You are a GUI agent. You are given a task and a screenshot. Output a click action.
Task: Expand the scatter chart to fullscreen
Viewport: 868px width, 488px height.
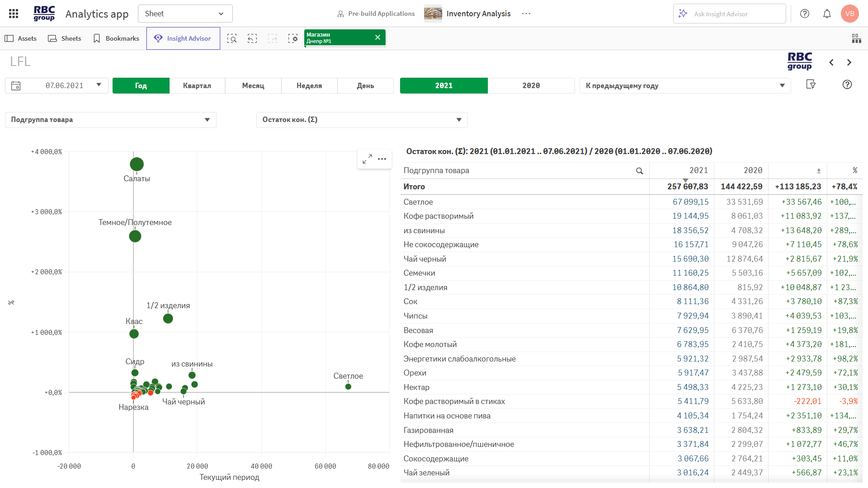367,159
